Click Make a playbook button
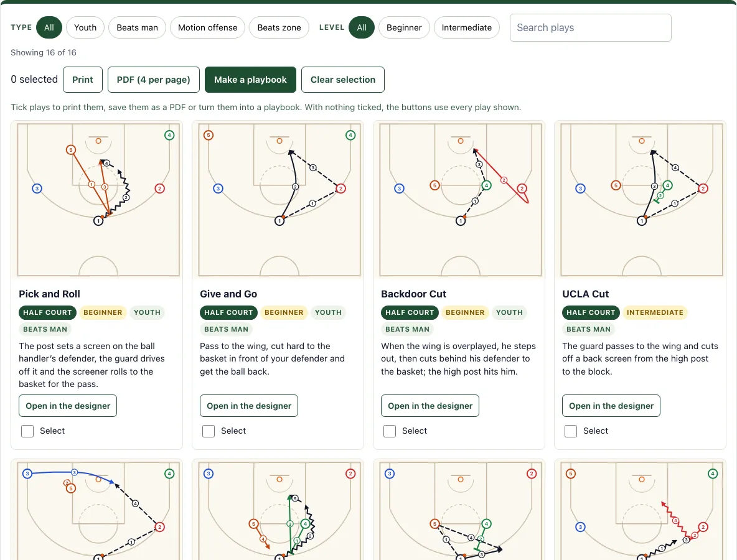Screen dimensions: 737x560 [250, 80]
